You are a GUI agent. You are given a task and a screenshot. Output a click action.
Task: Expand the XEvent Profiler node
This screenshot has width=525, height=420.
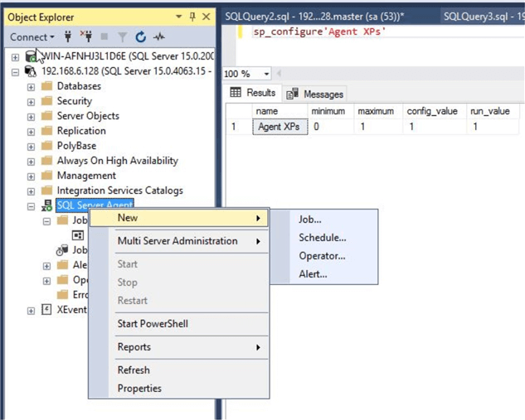[x=31, y=311]
